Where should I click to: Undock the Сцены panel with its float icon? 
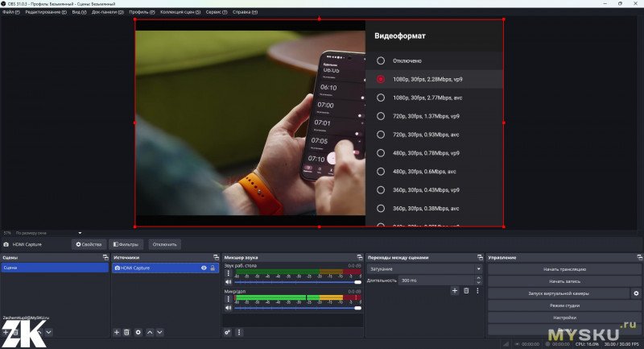coord(105,257)
